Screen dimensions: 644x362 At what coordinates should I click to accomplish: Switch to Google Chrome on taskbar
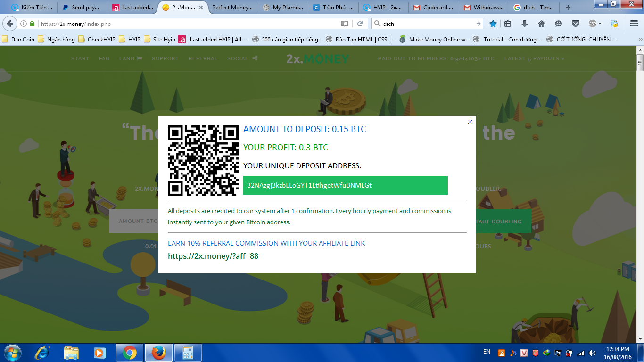point(130,353)
